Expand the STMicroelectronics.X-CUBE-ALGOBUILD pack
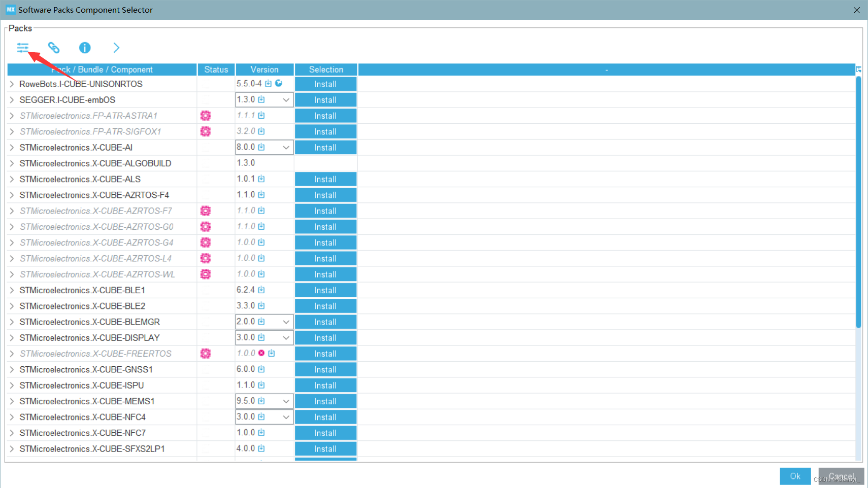This screenshot has width=868, height=488. tap(12, 163)
